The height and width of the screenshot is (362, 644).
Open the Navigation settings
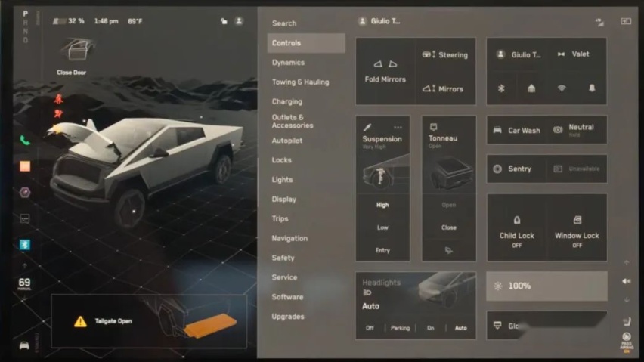(x=289, y=239)
